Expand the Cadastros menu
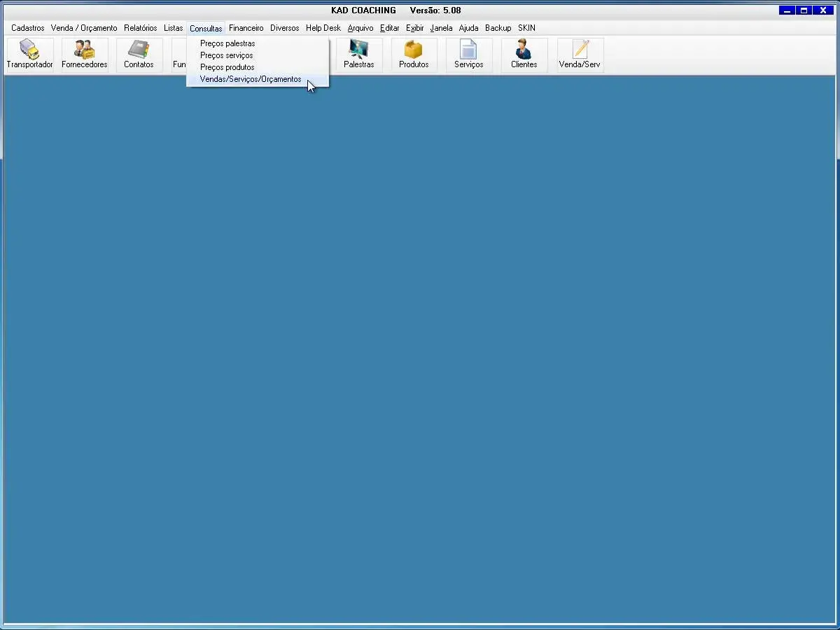This screenshot has width=840, height=630. (27, 28)
